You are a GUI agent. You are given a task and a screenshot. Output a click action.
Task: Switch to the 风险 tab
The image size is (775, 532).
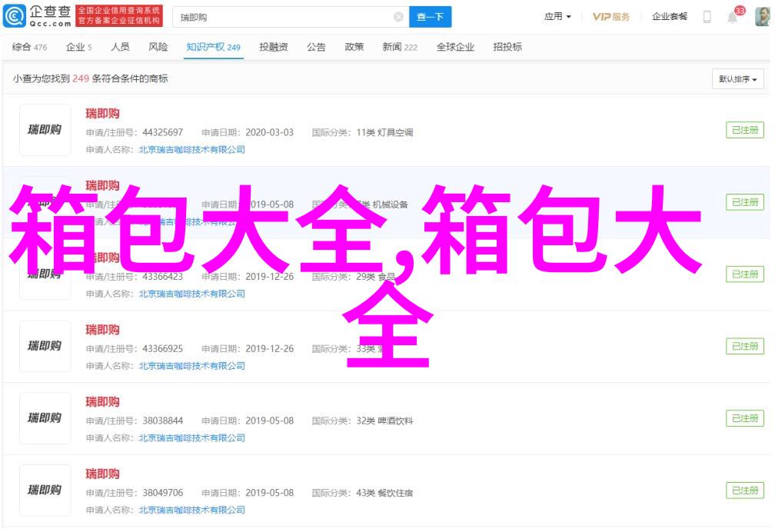pyautogui.click(x=158, y=47)
